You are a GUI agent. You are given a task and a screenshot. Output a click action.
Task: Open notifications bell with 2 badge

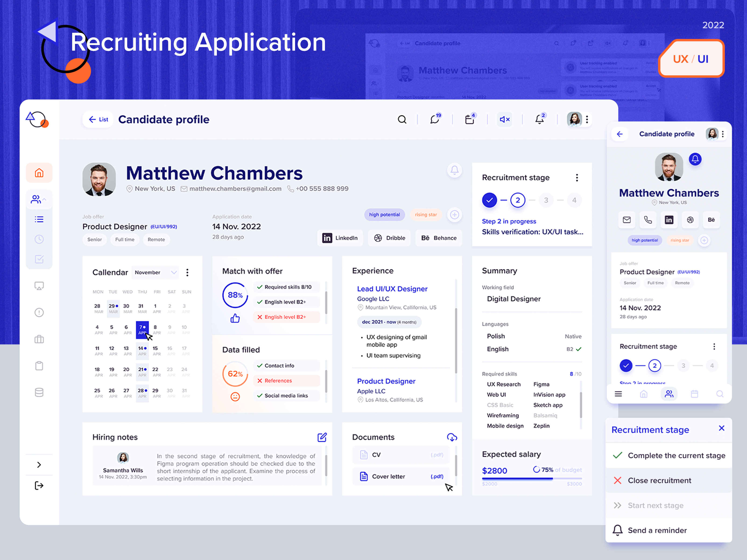(x=540, y=119)
